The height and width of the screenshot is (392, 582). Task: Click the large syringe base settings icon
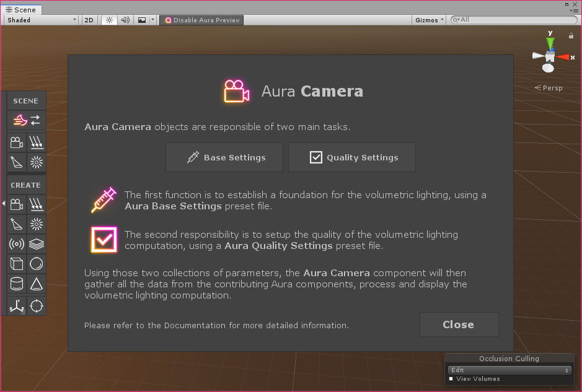click(104, 200)
